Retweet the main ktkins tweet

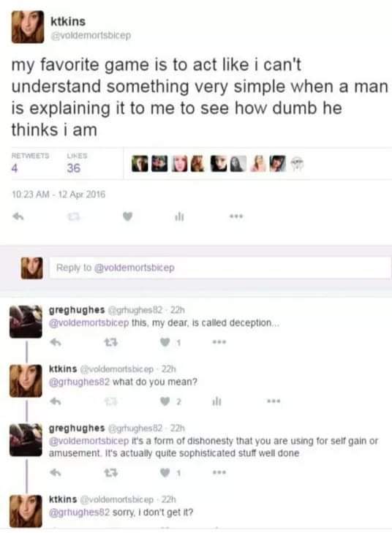click(x=73, y=216)
